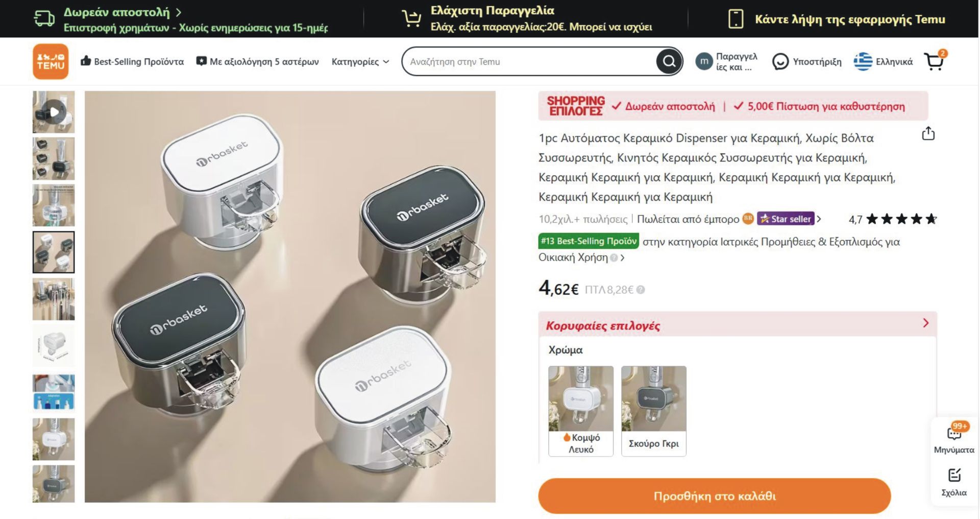Click the Προσθήκη στο καλάθι button
Image resolution: width=980 pixels, height=519 pixels.
[x=714, y=496]
